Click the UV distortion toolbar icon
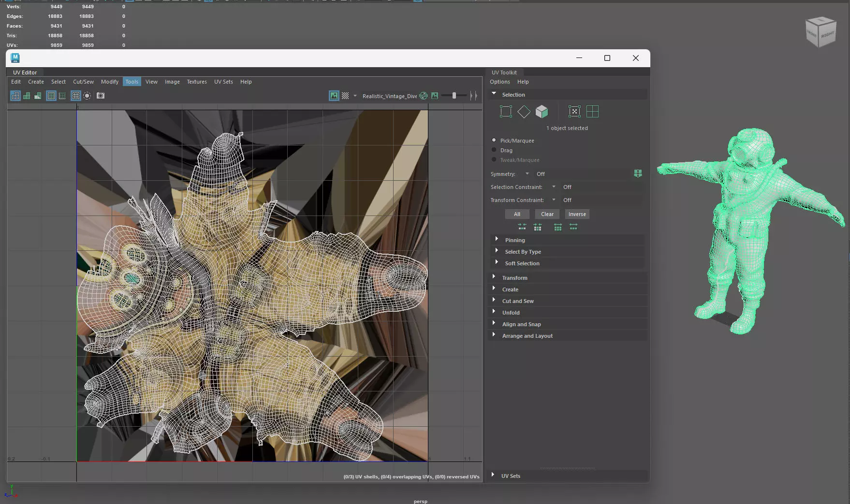The image size is (850, 504). point(38,96)
